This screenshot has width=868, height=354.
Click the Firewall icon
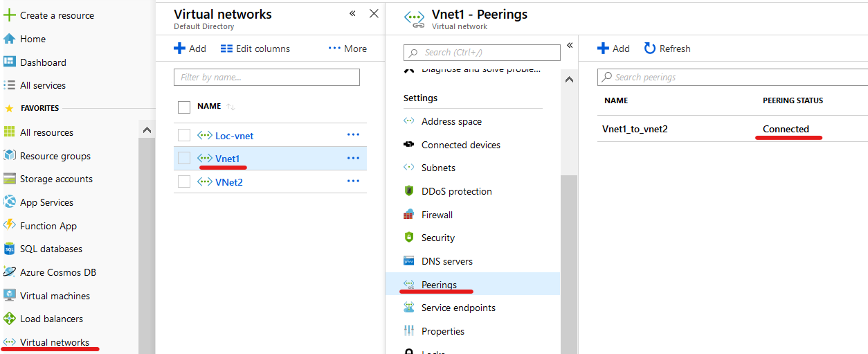409,215
